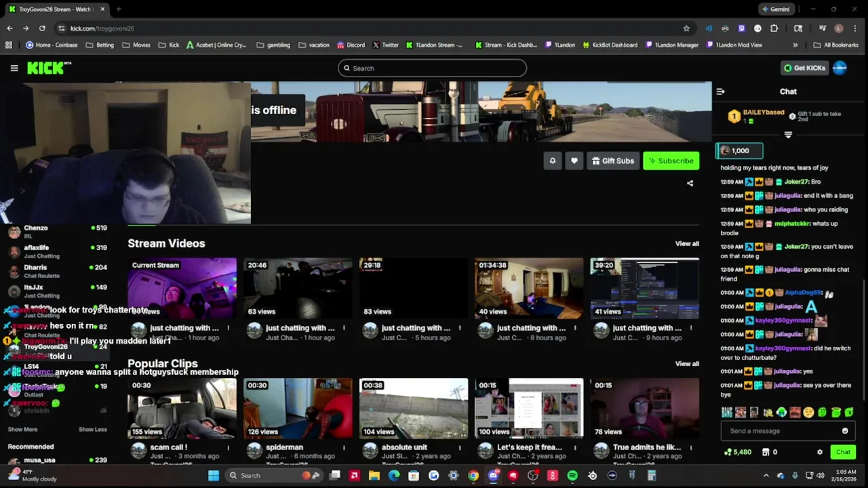Viewport: 868px width, 488px height.
Task: Click the Gift Subs button
Action: 613,161
